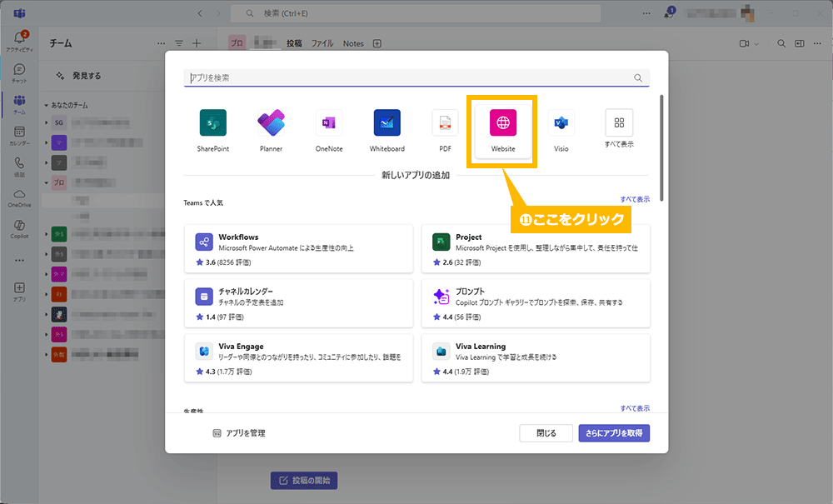833x504 pixels.
Task: Open the Workflows app card
Action: (x=298, y=248)
